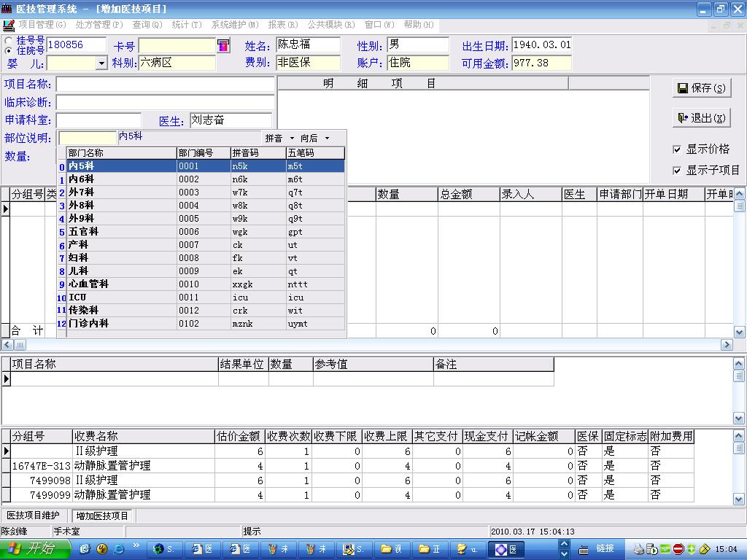Click the 卡号 input field
Viewport: 747px width, 560px height.
pos(177,46)
